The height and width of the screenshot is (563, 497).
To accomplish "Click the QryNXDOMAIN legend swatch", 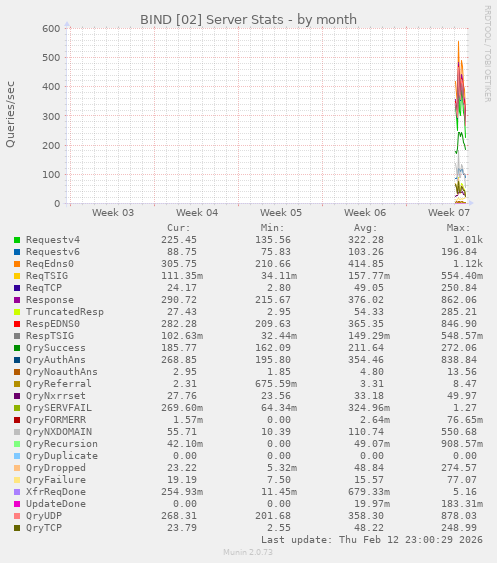I will tap(17, 432).
